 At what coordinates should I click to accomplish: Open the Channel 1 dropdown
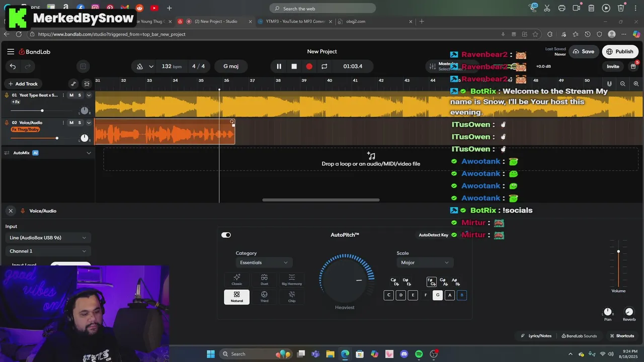coord(48,251)
